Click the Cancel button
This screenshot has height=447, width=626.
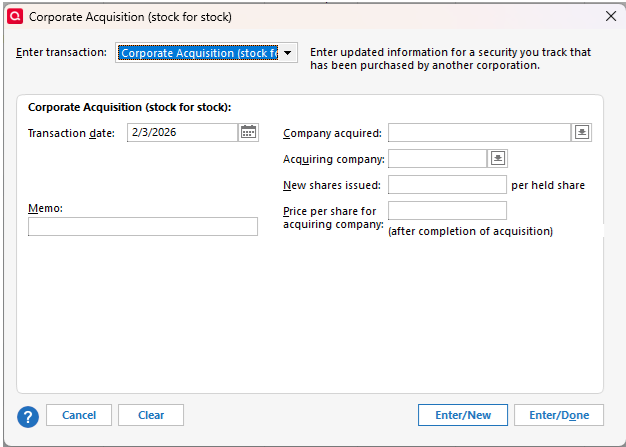[x=79, y=415]
